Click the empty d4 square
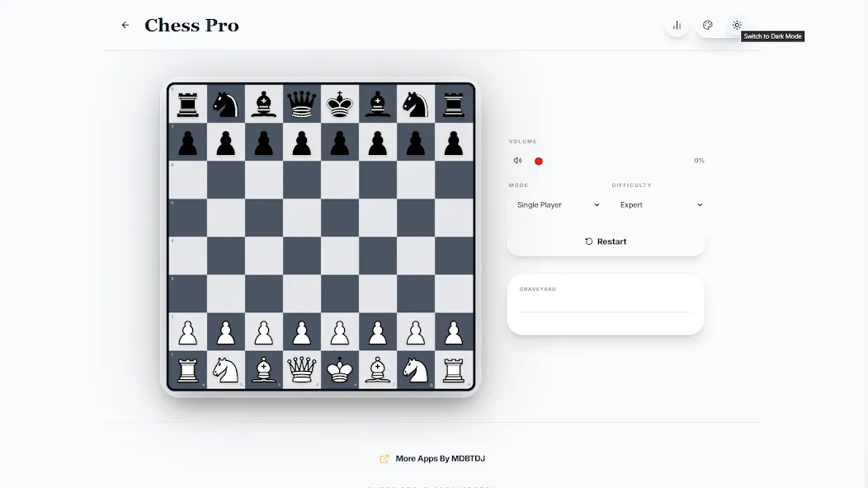 (x=302, y=256)
